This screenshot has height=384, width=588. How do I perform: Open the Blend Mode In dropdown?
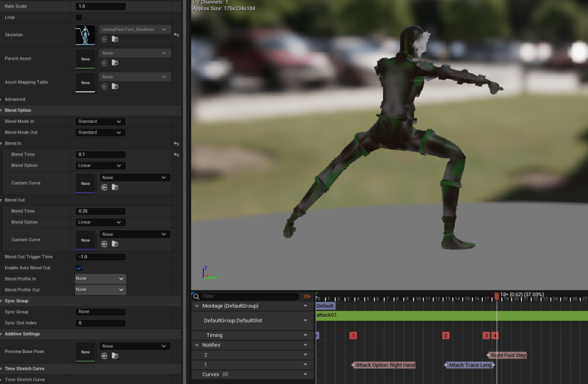tap(100, 122)
